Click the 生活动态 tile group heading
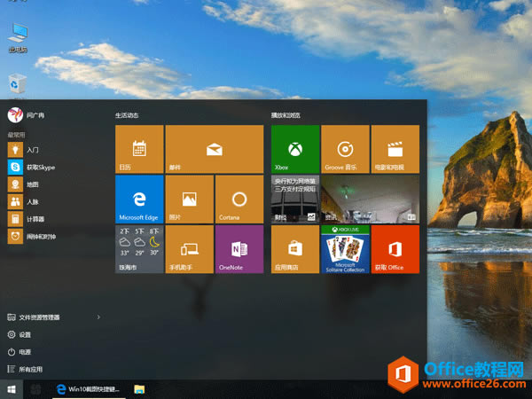Viewport: 532px width, 399px height. pos(127,115)
